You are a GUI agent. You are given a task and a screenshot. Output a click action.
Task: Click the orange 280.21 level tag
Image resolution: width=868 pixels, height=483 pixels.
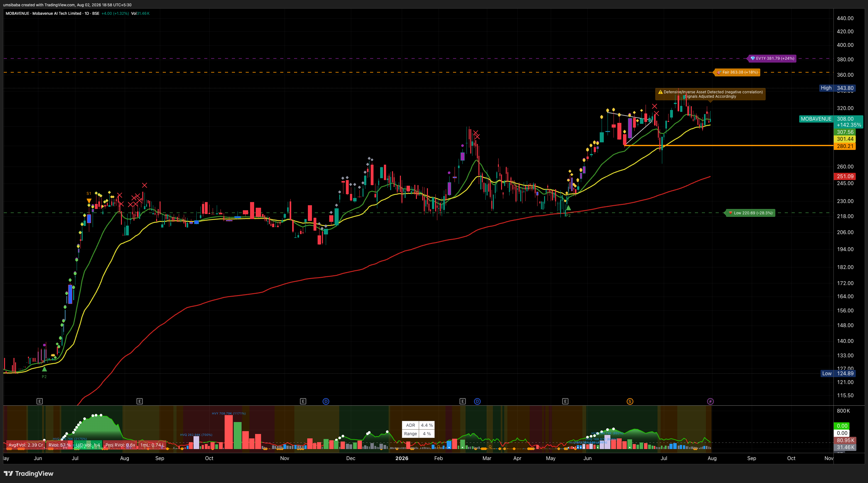(x=845, y=146)
